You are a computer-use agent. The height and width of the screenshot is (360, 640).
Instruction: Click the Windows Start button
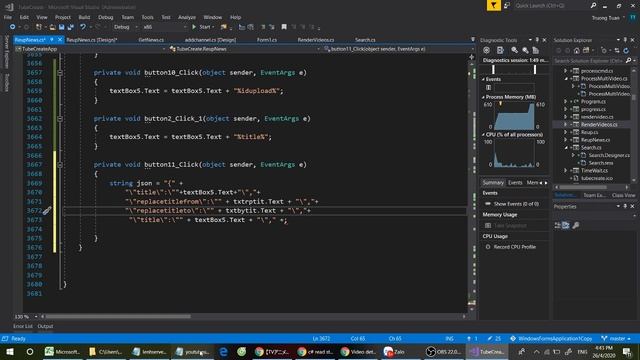9,351
